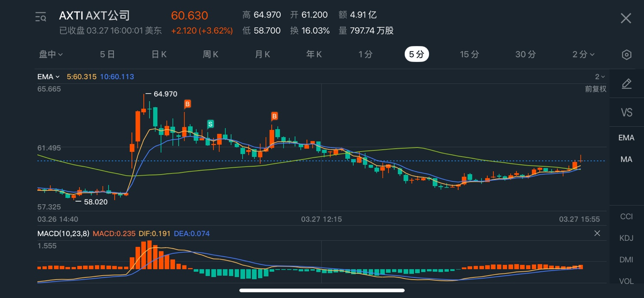Expand the chart count dropdown showing 2

(x=600, y=77)
